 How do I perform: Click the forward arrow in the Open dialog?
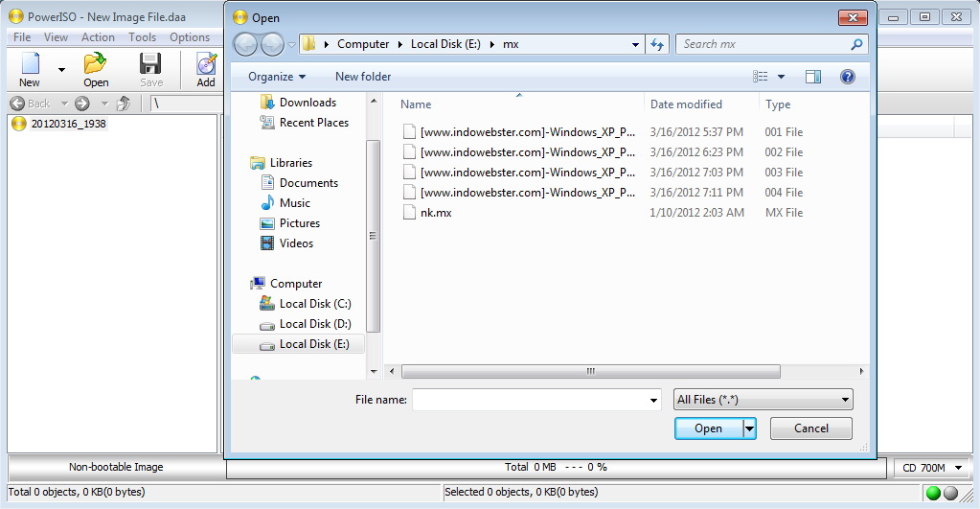pos(272,44)
